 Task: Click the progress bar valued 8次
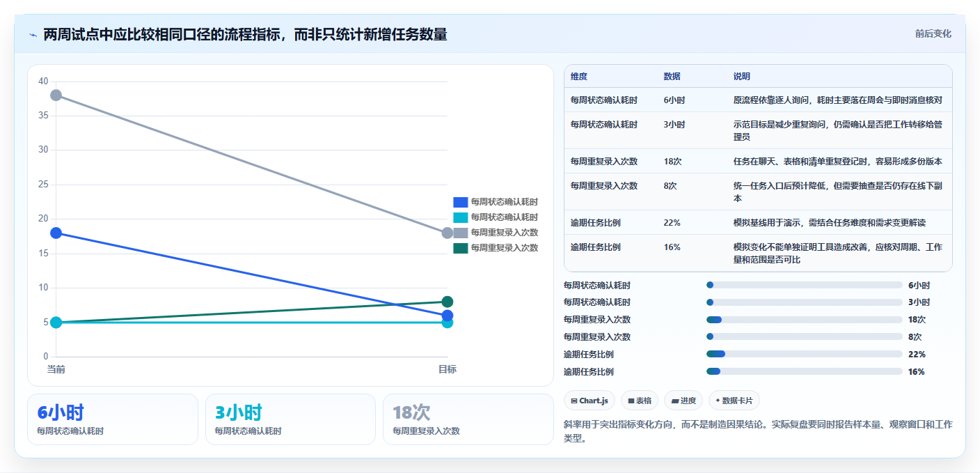pyautogui.click(x=804, y=337)
